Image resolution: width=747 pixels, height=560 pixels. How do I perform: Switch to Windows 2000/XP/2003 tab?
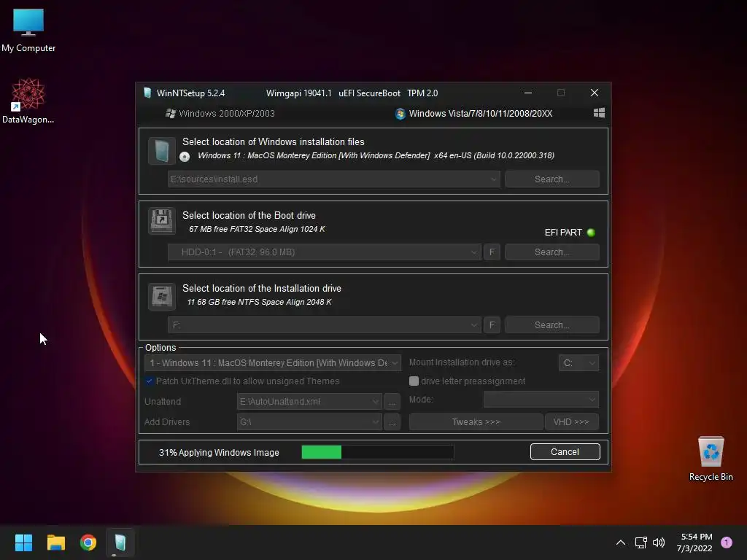[x=220, y=113]
